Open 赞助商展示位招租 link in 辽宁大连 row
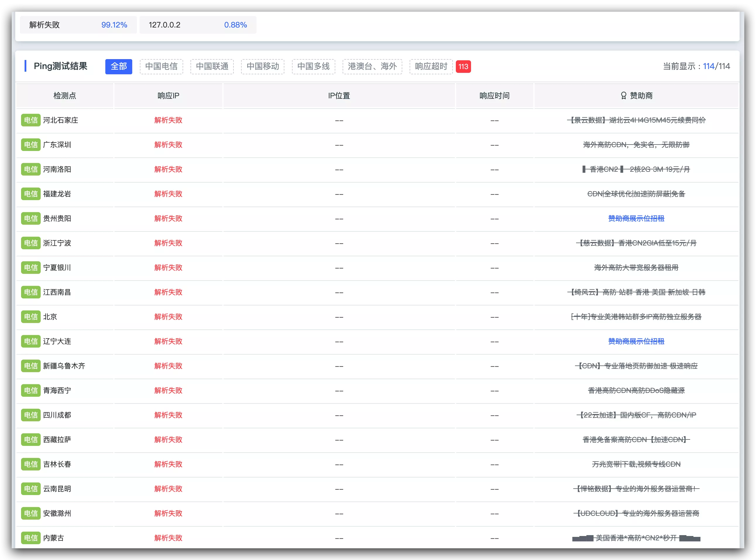Viewport: 756px width, 560px height. pyautogui.click(x=636, y=341)
